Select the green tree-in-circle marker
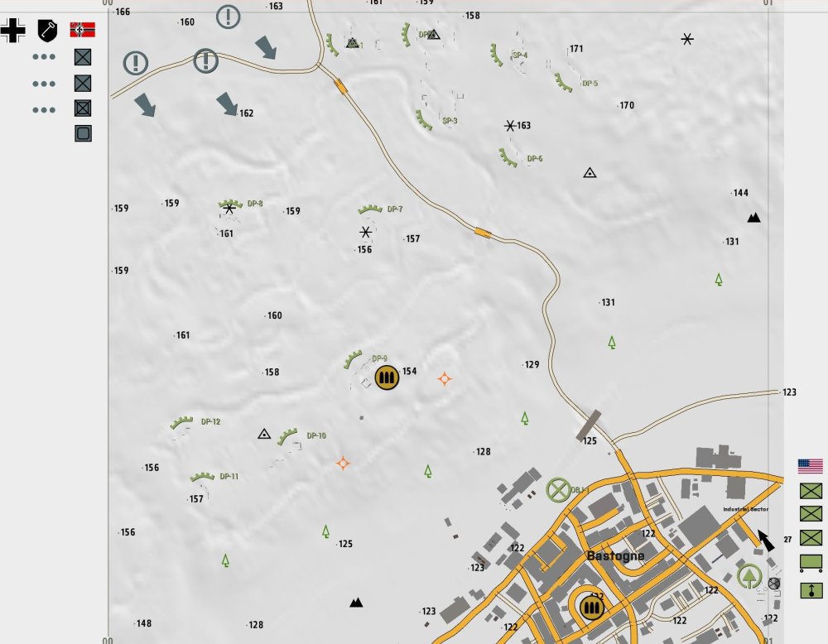The width and height of the screenshot is (828, 644). coord(749,575)
